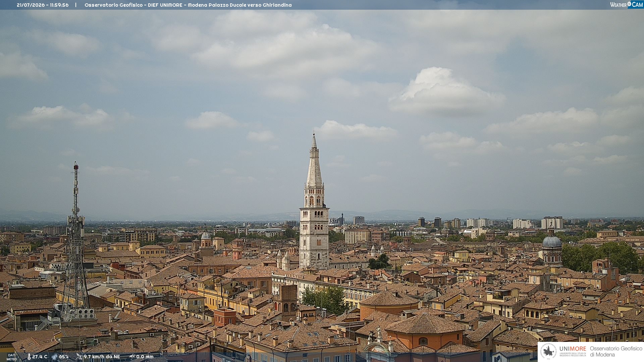Select the '27.4 C' temperature reading
This screenshot has height=362, width=644.
(x=40, y=357)
